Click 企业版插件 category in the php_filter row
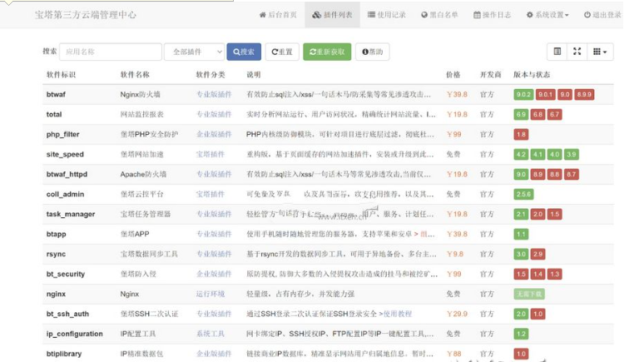The height and width of the screenshot is (362, 644). tap(214, 134)
